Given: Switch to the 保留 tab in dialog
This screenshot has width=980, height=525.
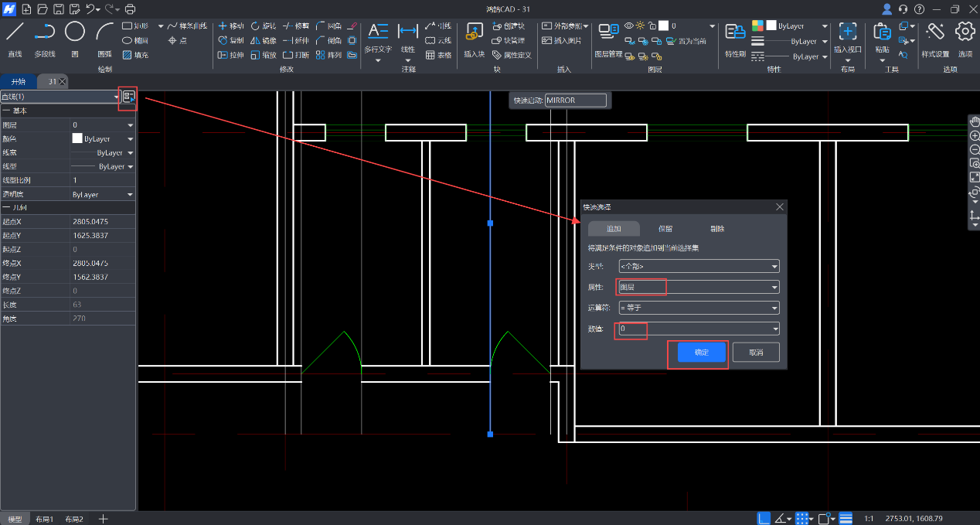Looking at the screenshot, I should coord(665,229).
